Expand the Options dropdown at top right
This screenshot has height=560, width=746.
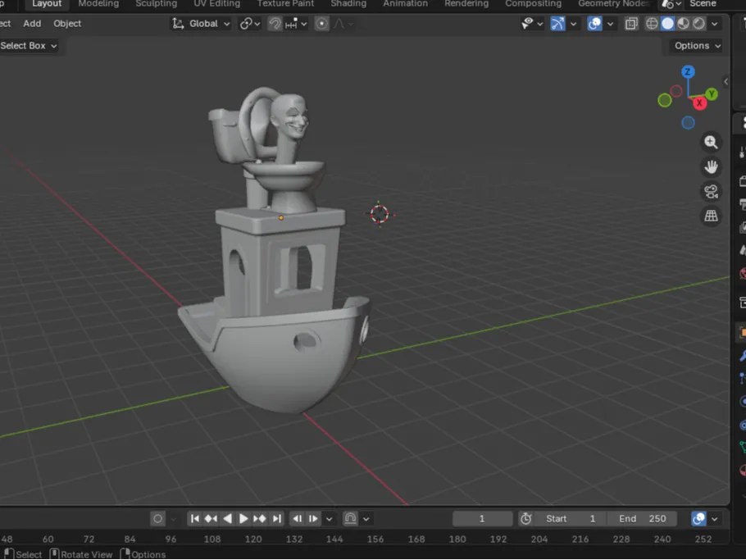tap(694, 45)
